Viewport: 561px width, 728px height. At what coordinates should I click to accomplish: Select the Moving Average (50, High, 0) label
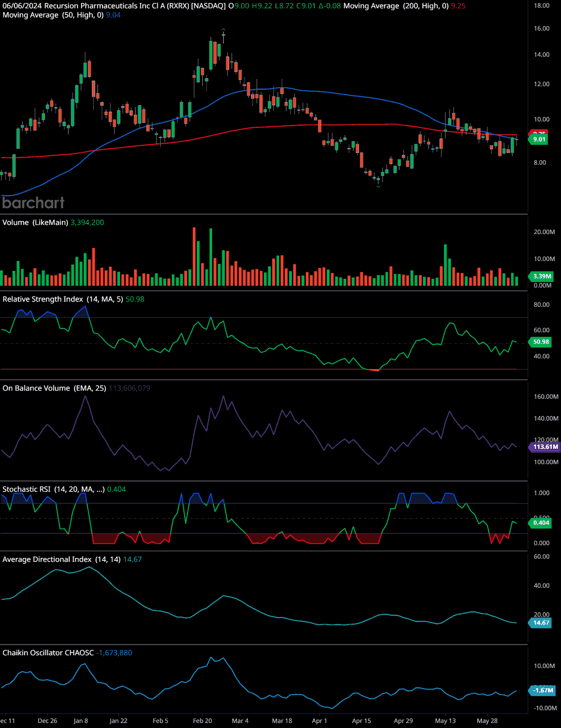53,15
